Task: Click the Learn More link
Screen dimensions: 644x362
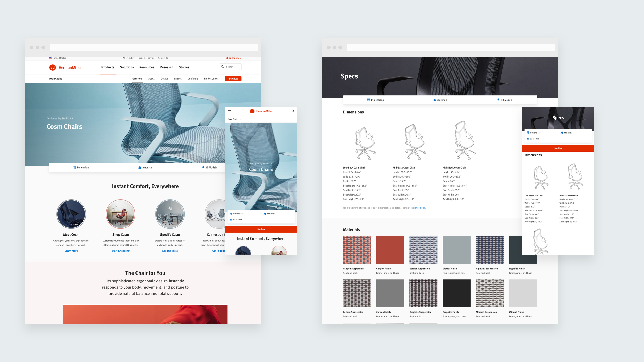Action: (71, 251)
